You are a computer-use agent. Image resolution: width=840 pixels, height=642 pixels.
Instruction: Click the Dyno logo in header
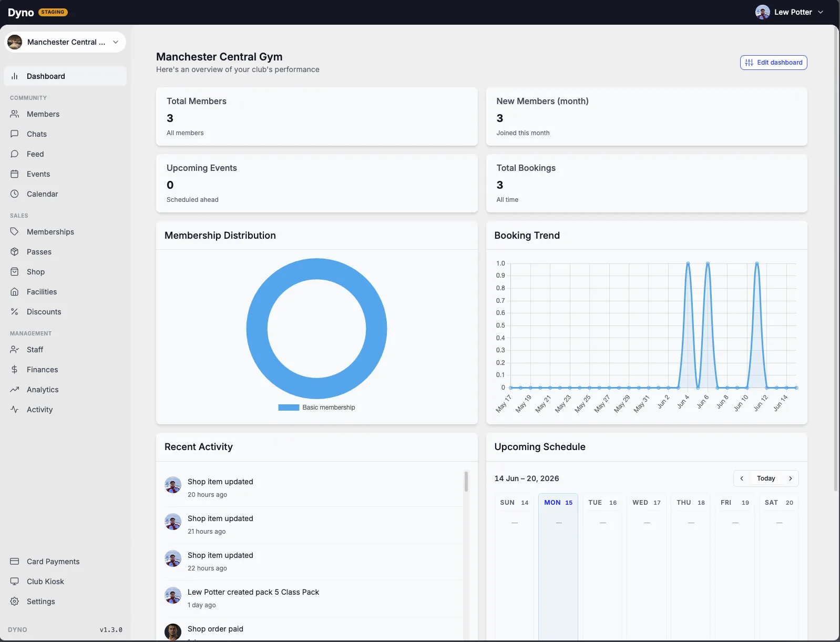point(21,13)
